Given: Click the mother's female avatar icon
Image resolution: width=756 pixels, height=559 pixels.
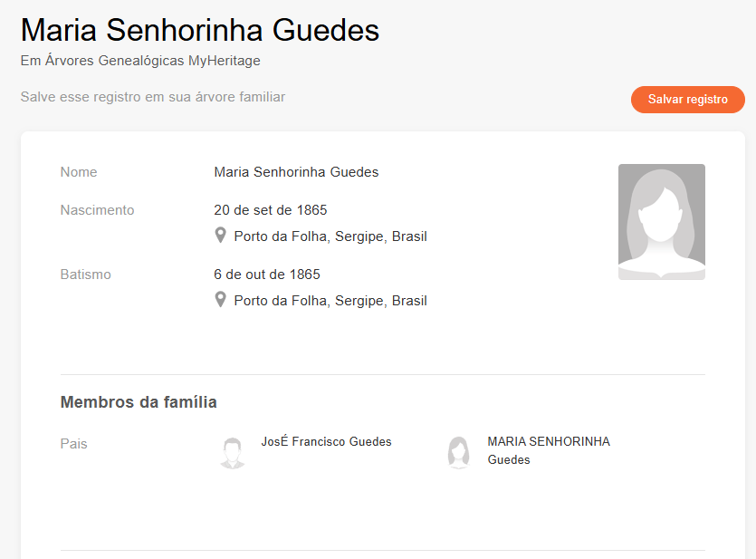Looking at the screenshot, I should 459,452.
